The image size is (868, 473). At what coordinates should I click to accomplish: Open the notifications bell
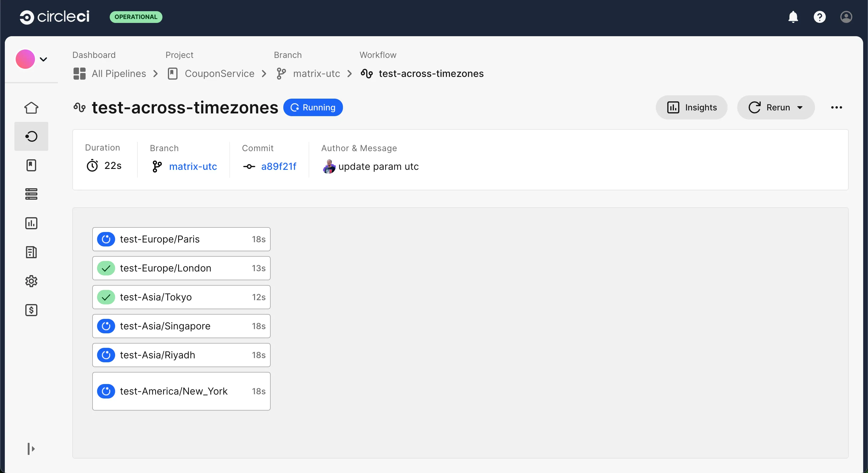click(x=793, y=17)
